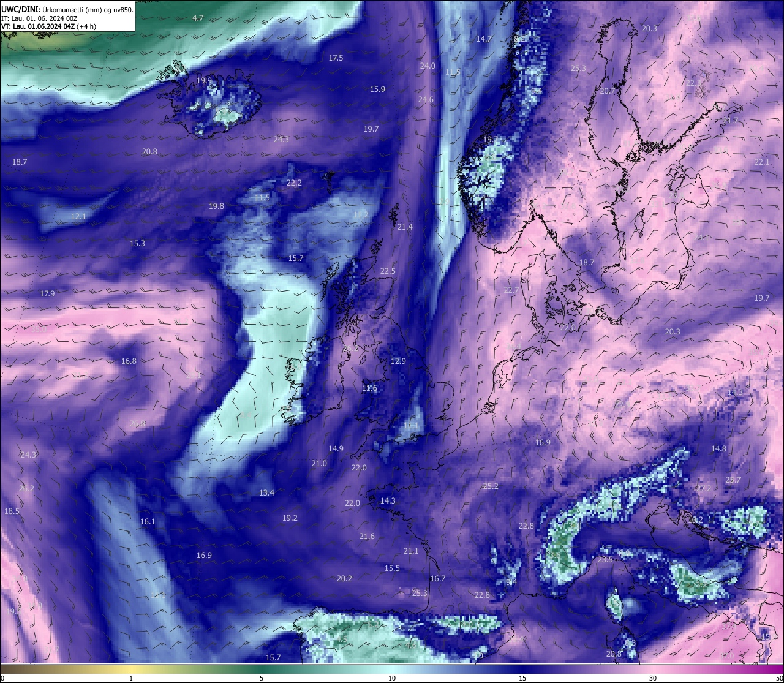Click the 0 tick on color scale
784x683 pixels.
pyautogui.click(x=2, y=678)
